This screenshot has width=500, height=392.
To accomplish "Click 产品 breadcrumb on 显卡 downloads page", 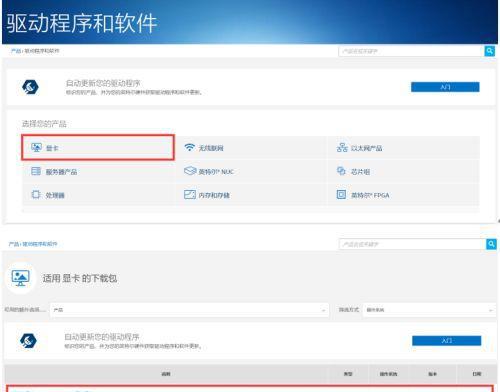I will tap(14, 244).
